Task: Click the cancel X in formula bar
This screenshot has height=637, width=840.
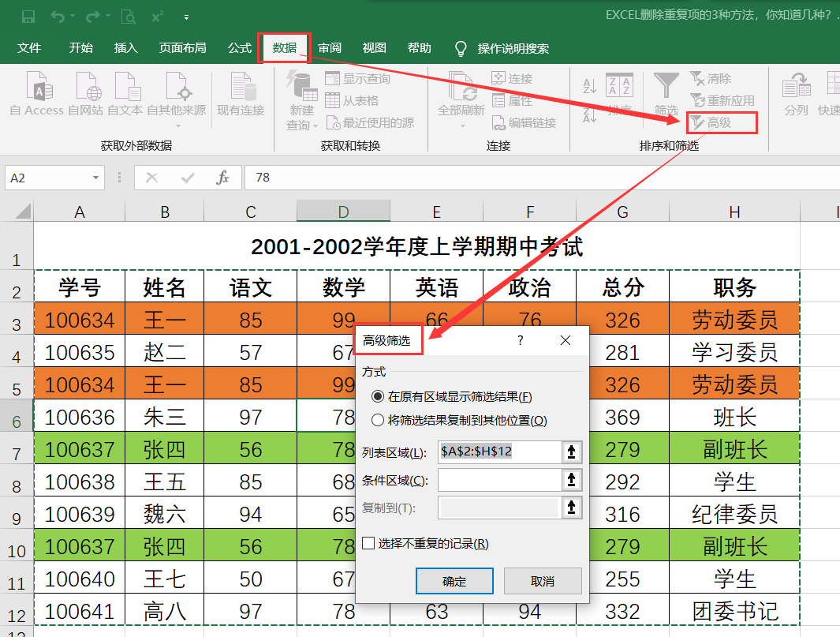Action: (x=152, y=178)
